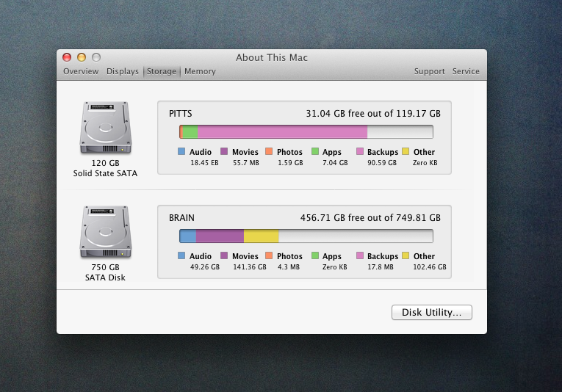This screenshot has width=562, height=392.
Task: Go to the Memory tab
Action: (200, 71)
